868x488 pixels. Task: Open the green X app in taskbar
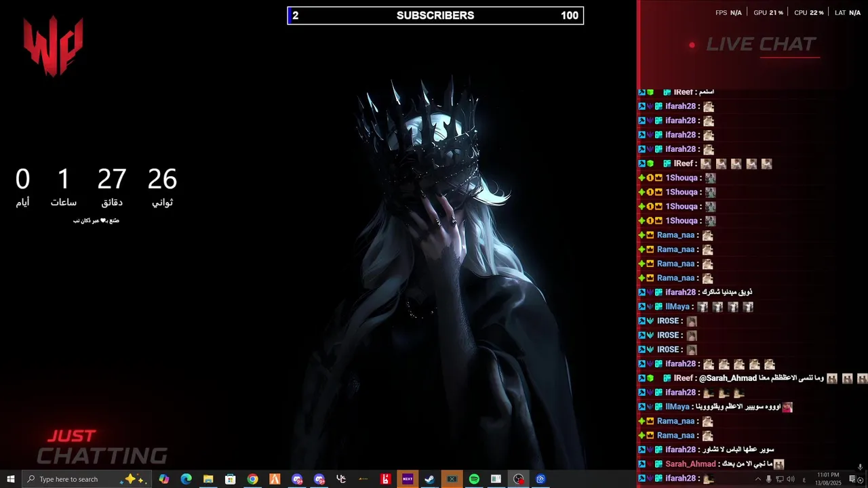(452, 479)
